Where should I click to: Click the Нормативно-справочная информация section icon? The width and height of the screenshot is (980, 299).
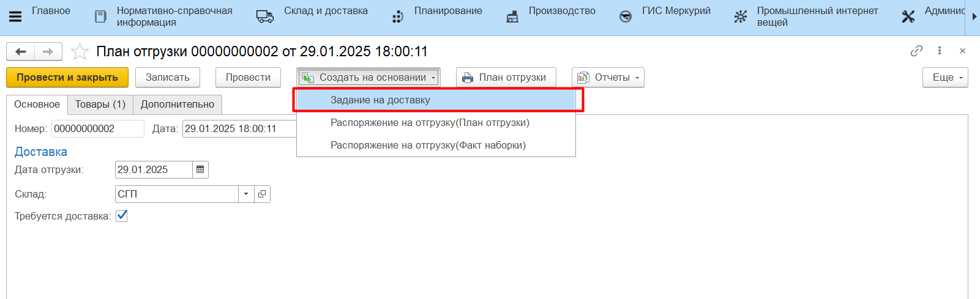click(x=100, y=17)
